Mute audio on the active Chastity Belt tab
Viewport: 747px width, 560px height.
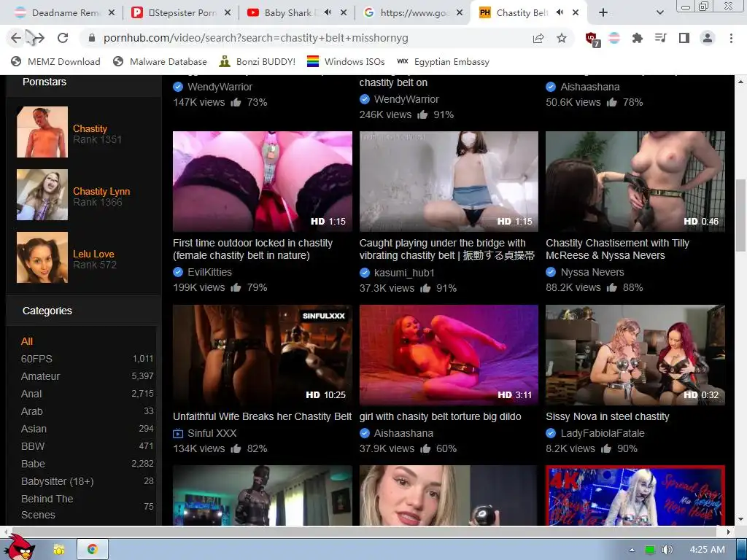coord(560,13)
